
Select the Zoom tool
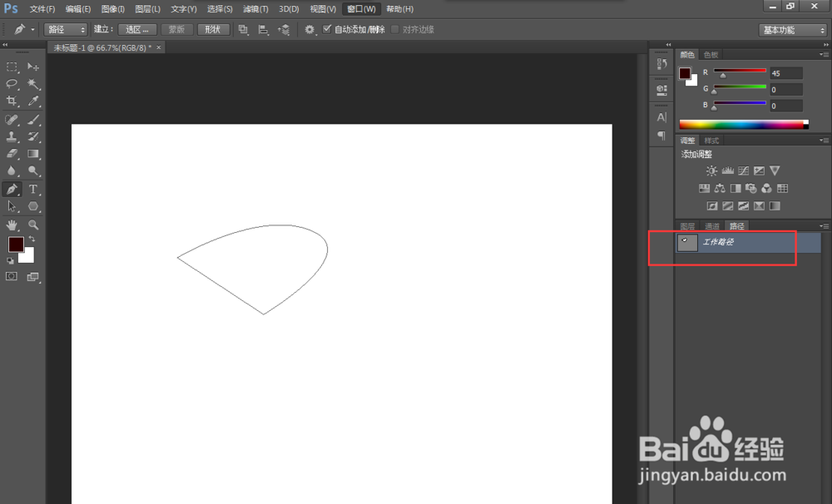(33, 225)
